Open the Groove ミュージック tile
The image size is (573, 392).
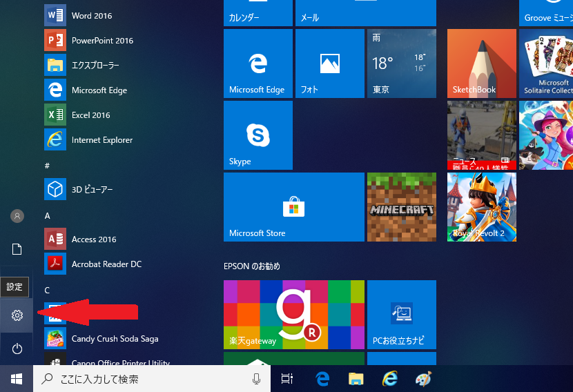pos(546,13)
